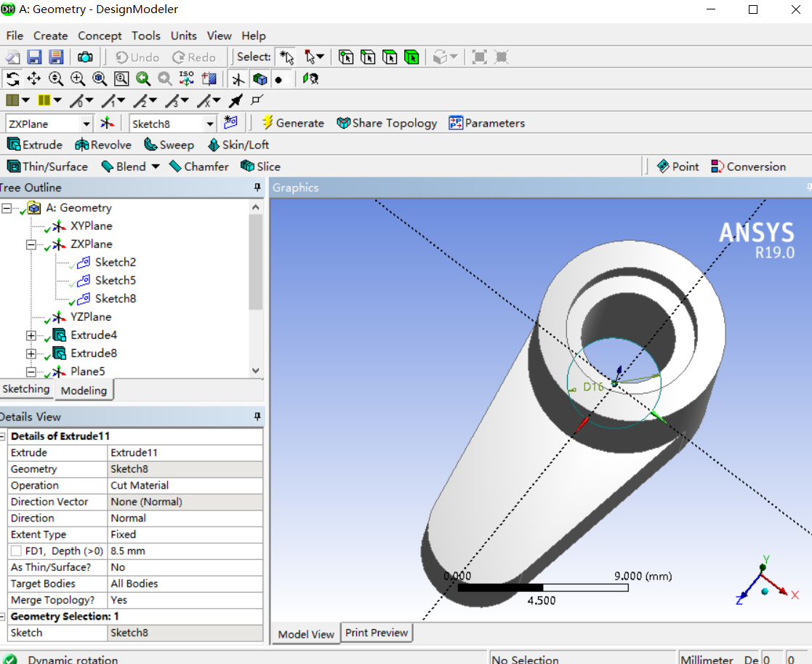The height and width of the screenshot is (664, 812).
Task: Set the ISO isometric view
Action: (186, 79)
